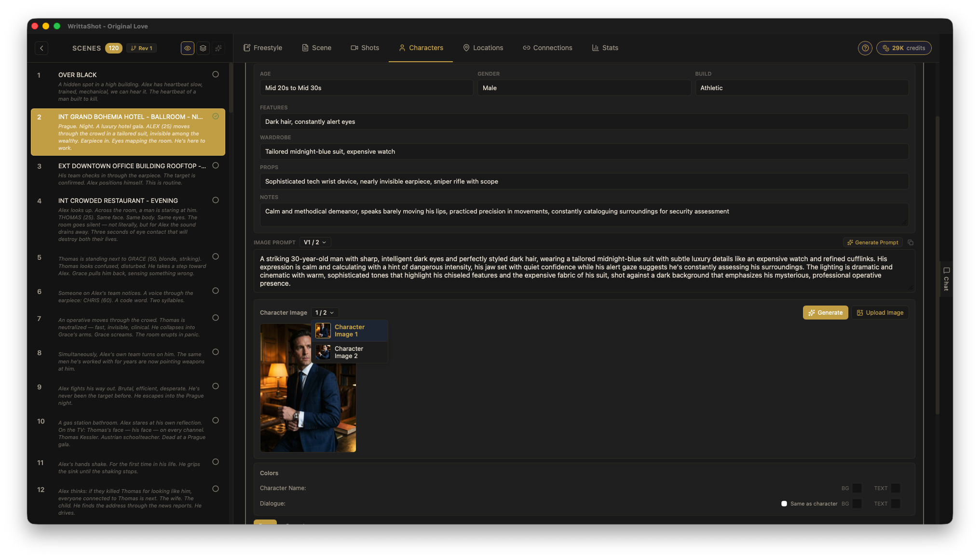Open the Connections tab
This screenshot has width=980, height=560.
[x=547, y=48]
